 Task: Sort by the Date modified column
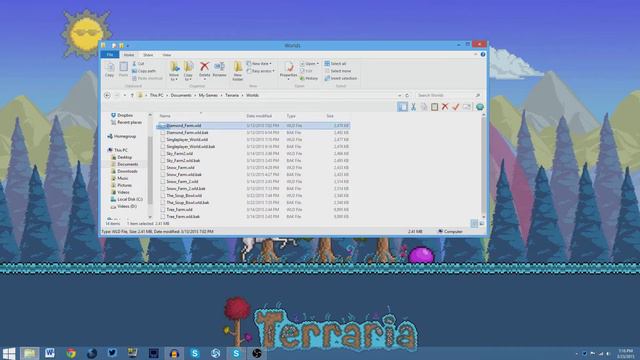[x=259, y=116]
